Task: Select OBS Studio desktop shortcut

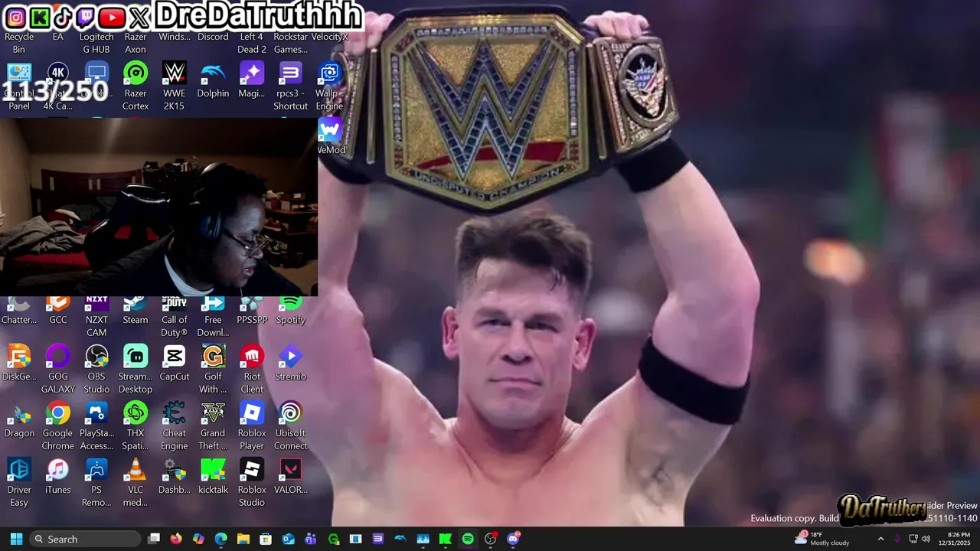Action: [96, 369]
